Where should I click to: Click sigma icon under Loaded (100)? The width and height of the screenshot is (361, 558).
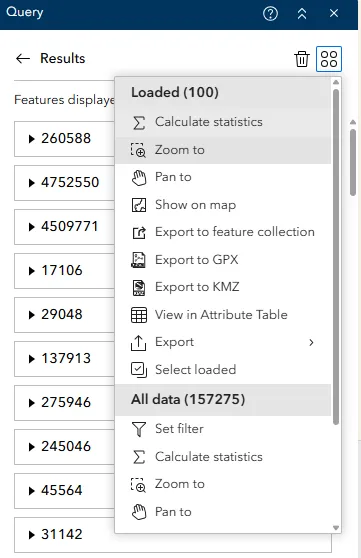(139, 122)
